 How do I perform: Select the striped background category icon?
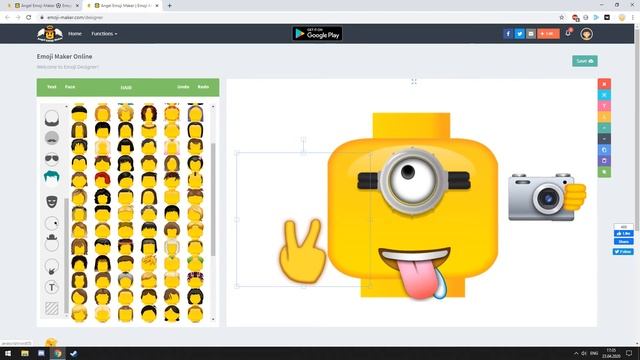click(x=52, y=308)
